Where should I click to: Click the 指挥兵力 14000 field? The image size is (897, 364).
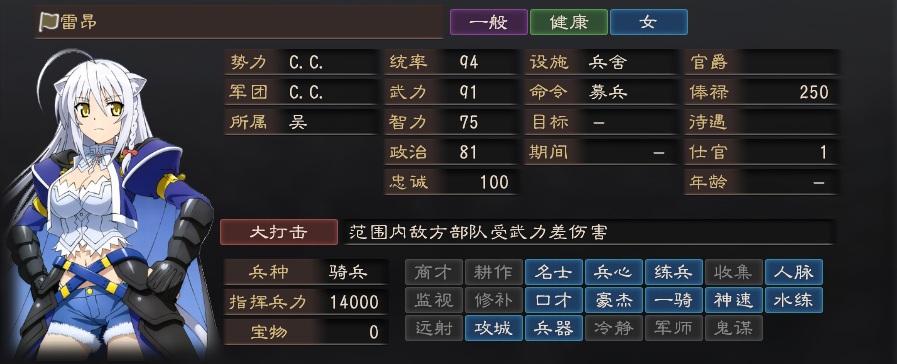306,302
